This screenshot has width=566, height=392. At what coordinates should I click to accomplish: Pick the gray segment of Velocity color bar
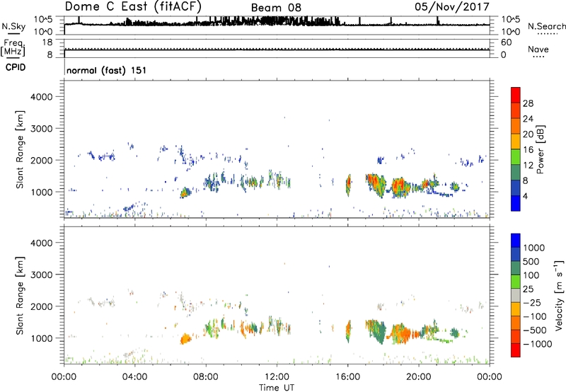click(516, 295)
